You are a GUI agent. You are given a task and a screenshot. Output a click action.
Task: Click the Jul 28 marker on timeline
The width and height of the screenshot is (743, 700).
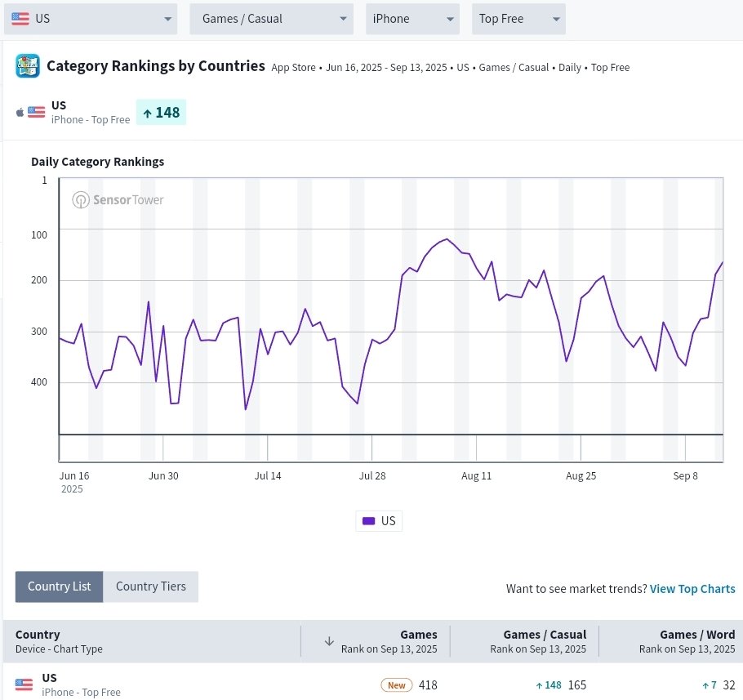pos(372,476)
